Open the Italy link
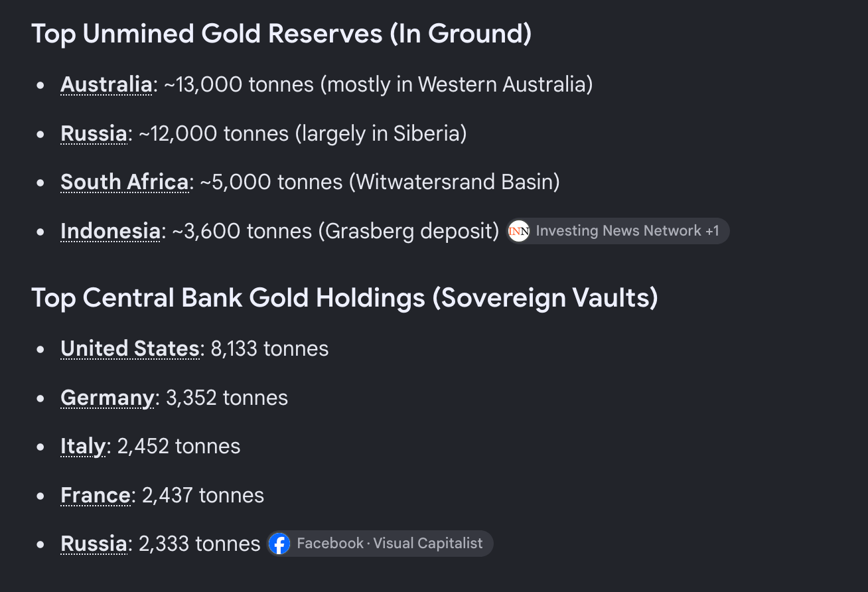This screenshot has height=592, width=868. [x=83, y=446]
